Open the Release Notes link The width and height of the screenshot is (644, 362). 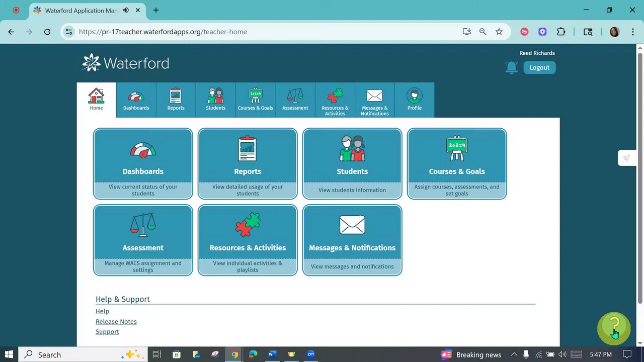coord(116,322)
